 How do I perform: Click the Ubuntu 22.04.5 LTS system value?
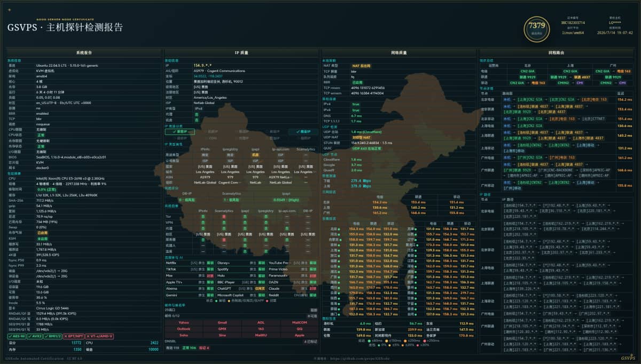coord(67,65)
